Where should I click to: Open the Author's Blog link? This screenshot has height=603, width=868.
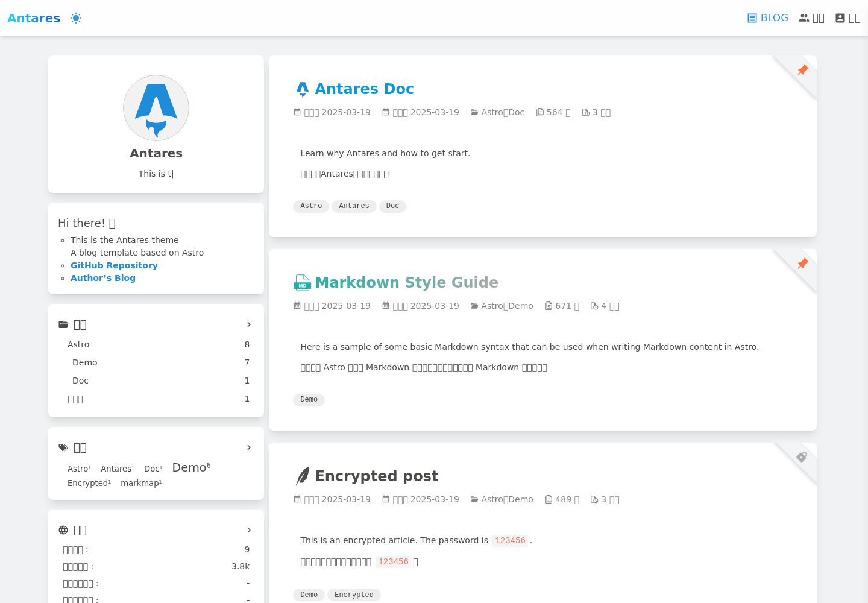pyautogui.click(x=103, y=278)
